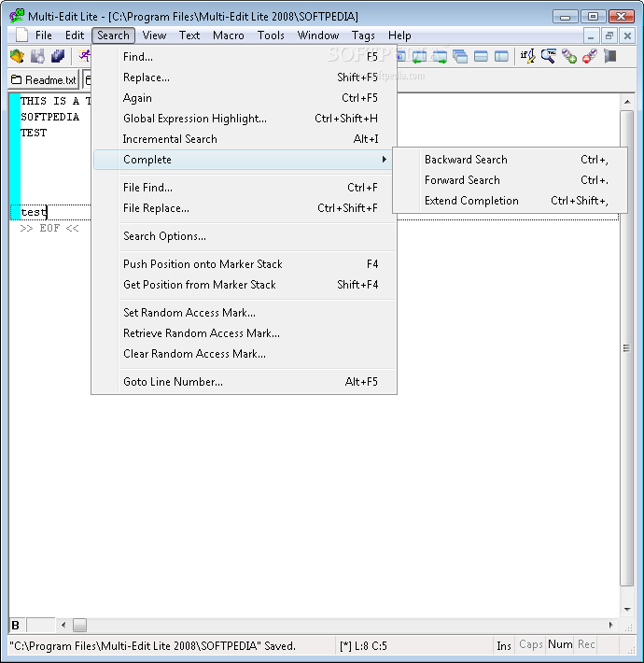Choose Find... from the Search menu
The width and height of the screenshot is (644, 663).
click(245, 57)
